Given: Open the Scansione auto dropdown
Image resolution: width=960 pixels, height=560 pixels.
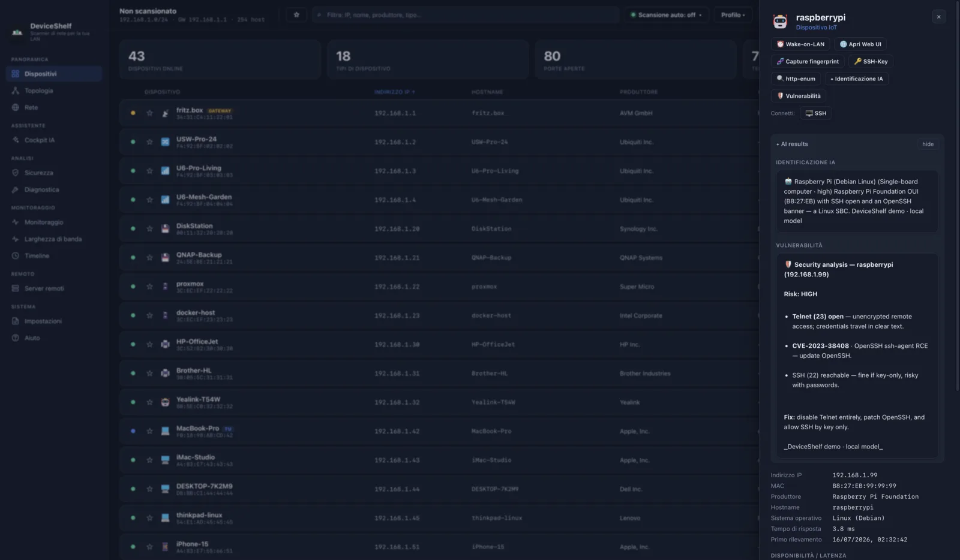Looking at the screenshot, I should coord(666,15).
